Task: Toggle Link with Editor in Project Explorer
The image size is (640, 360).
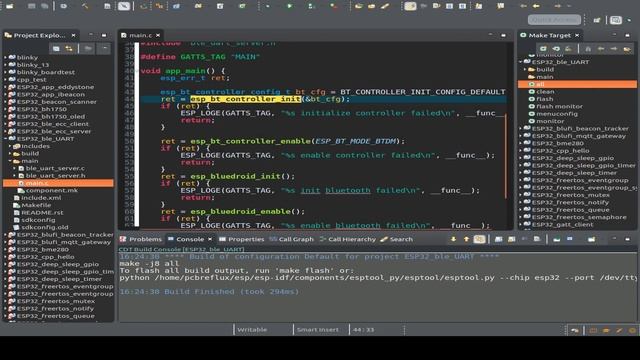Action: coord(69,49)
